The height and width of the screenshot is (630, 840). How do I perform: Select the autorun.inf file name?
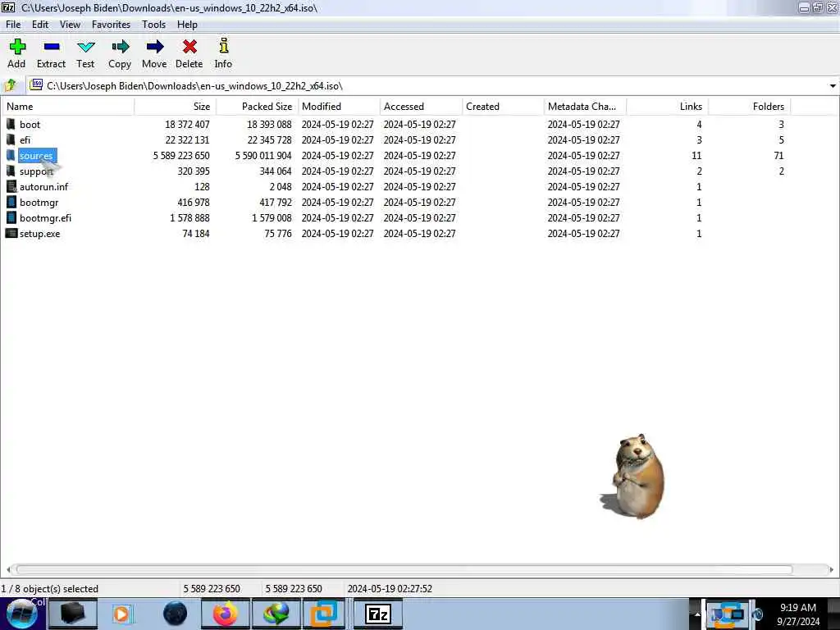(x=44, y=186)
